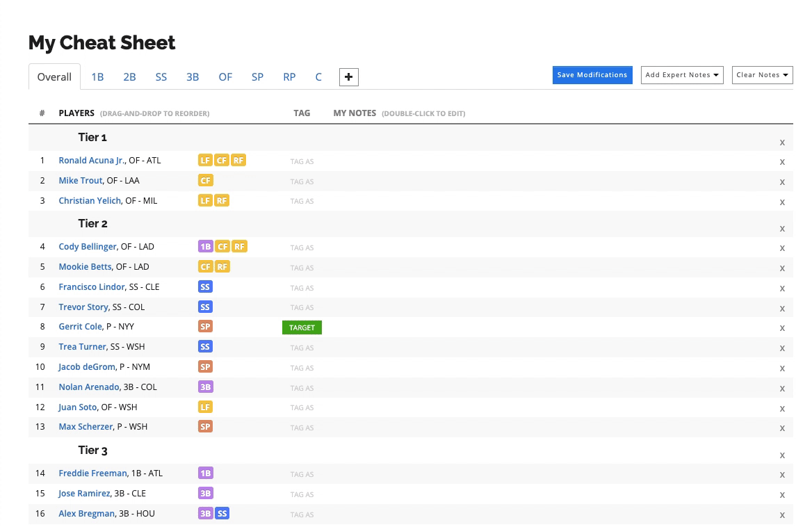The image size is (812, 527).
Task: Change the TARGET tag on Gerrit Cole
Action: pyautogui.click(x=302, y=327)
